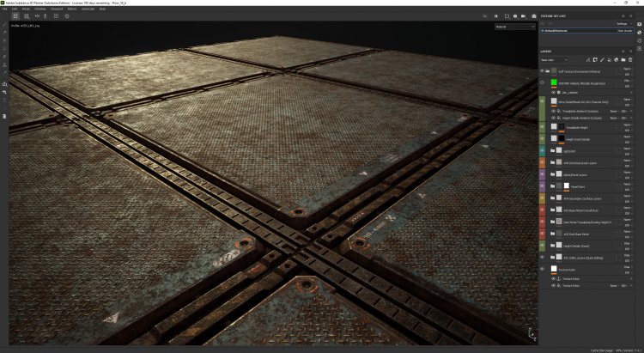The height and width of the screenshot is (353, 644).
Task: Click the square frame icon in top toolbar
Action: (56, 16)
